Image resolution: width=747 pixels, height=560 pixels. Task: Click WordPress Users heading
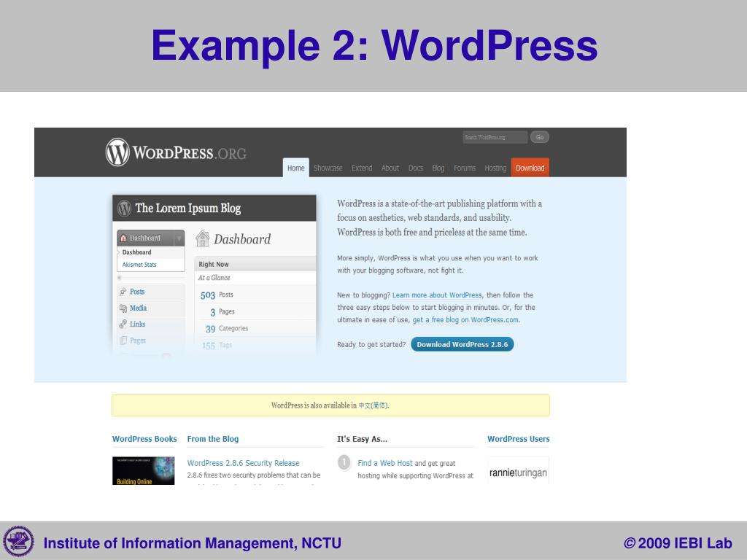[519, 439]
